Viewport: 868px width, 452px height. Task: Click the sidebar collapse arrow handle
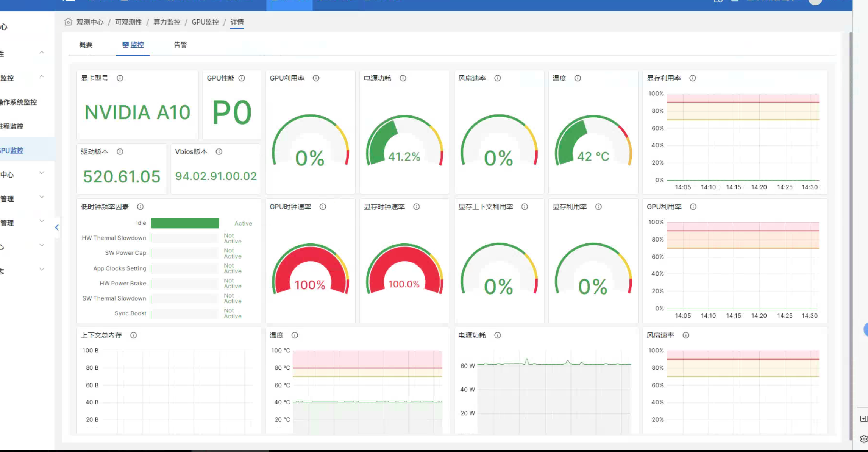click(57, 228)
